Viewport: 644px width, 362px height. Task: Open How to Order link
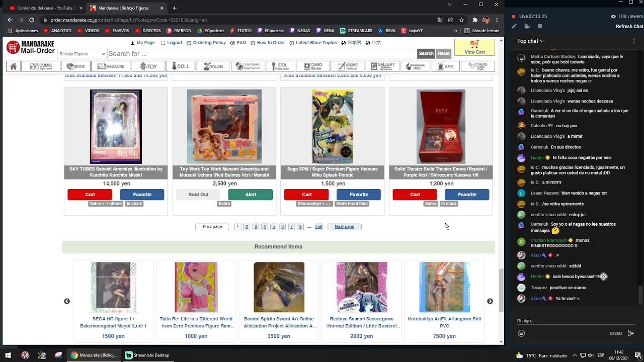coord(268,43)
